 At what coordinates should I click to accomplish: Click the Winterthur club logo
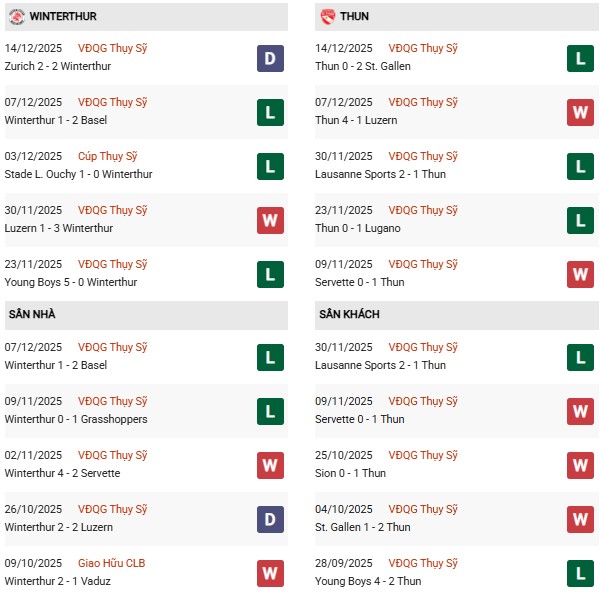pos(17,17)
